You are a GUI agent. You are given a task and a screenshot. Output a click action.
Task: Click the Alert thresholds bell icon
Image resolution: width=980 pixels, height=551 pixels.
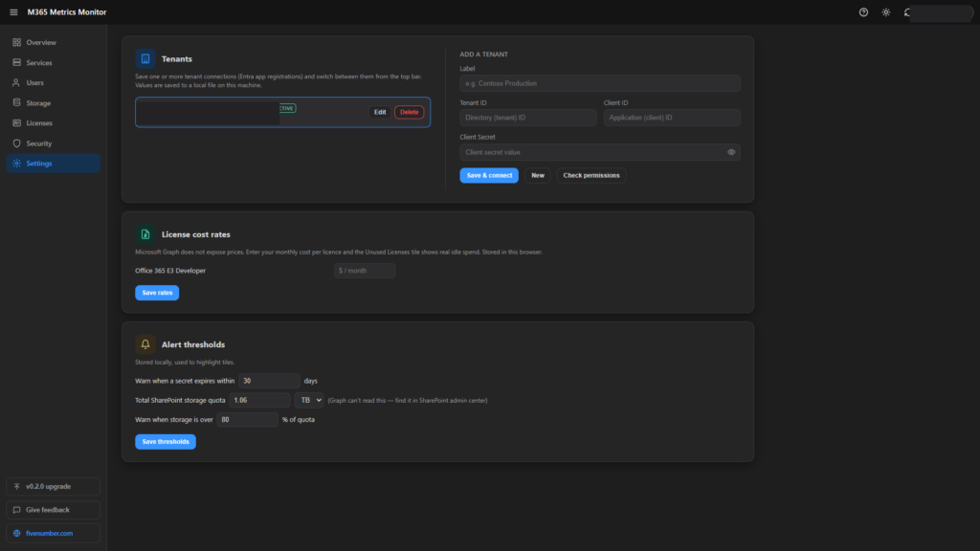(x=145, y=344)
